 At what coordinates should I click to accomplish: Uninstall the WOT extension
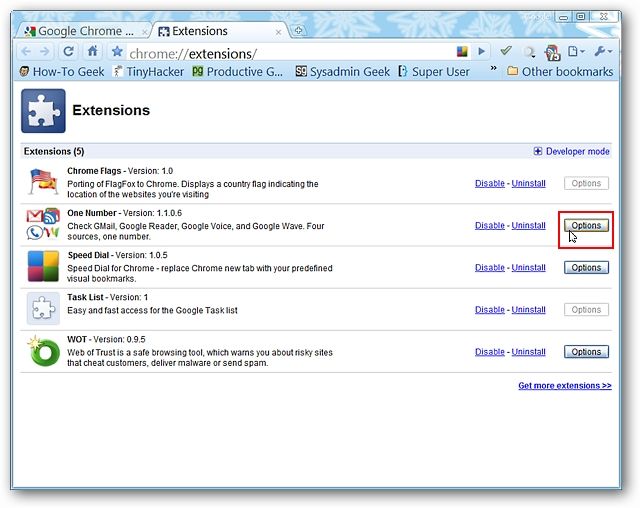click(528, 351)
